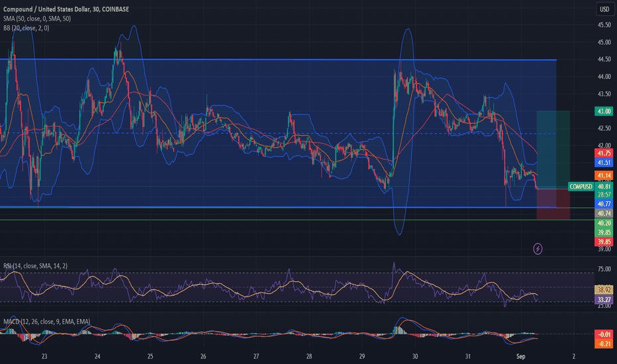
Task: Click the COMPUSD symbol price label
Action: pos(581,187)
